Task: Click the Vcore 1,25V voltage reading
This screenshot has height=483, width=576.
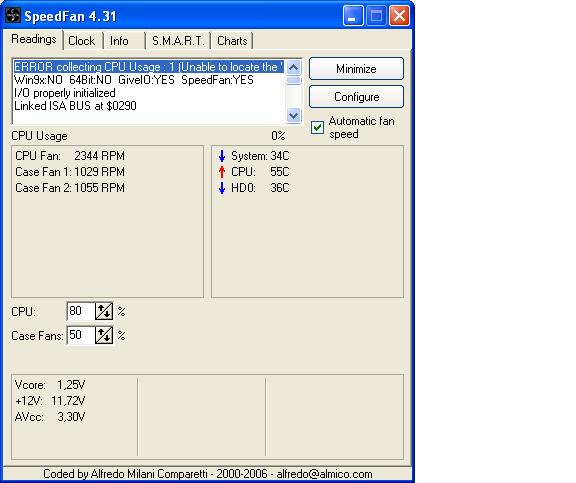Action: pos(50,385)
